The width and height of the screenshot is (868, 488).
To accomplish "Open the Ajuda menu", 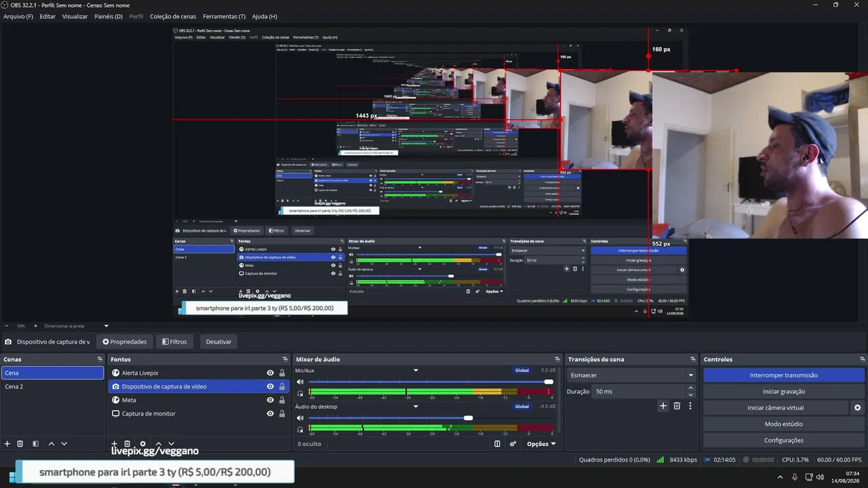I will pos(264,16).
